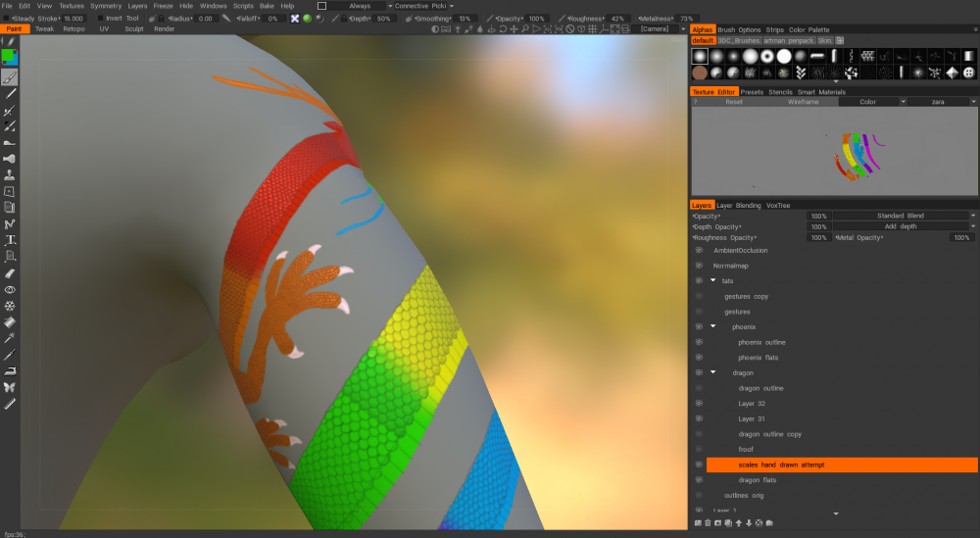The height and width of the screenshot is (538, 980).
Task: Open the Connective Picking dropdown
Action: (423, 6)
